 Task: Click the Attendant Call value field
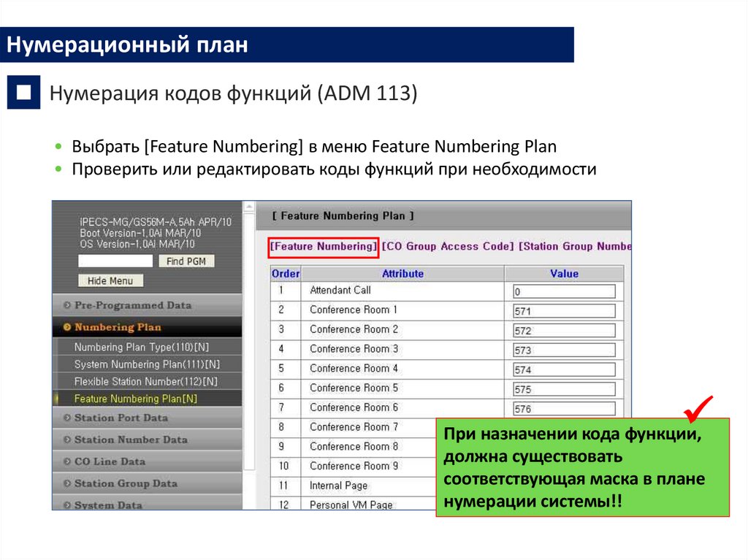(565, 291)
